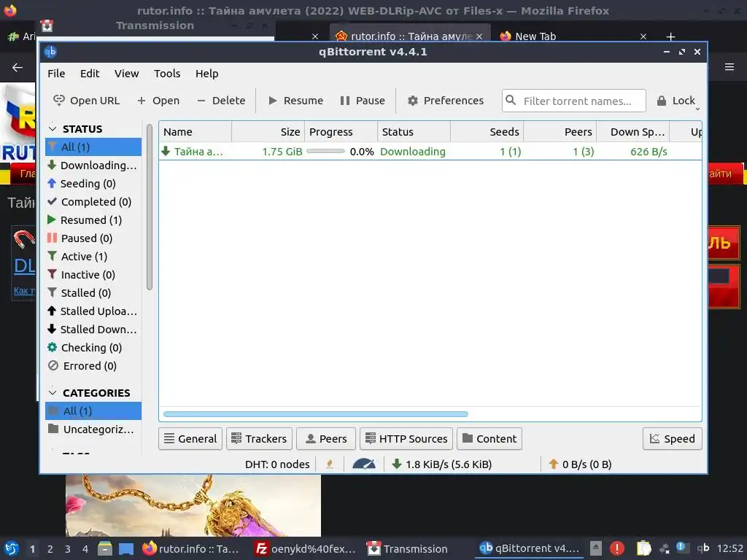747x560 pixels.
Task: Click the Open URL link icon
Action: 58,100
